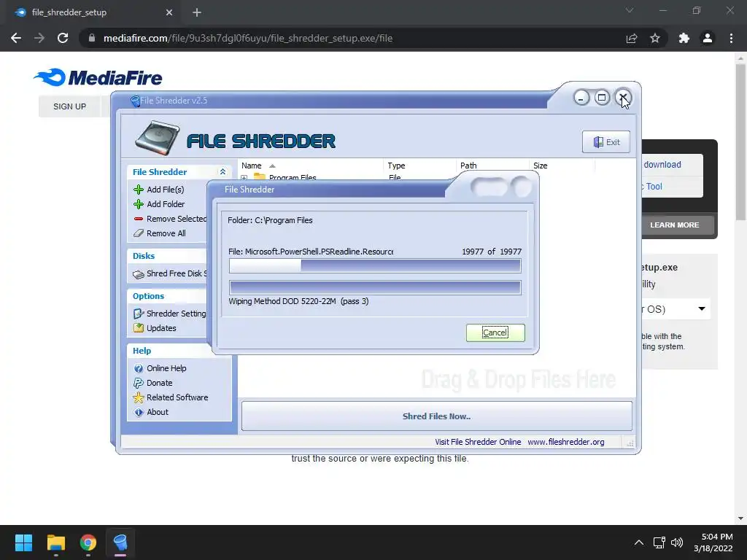Open File Explorer from the taskbar
This screenshot has width=747, height=560.
(x=55, y=542)
